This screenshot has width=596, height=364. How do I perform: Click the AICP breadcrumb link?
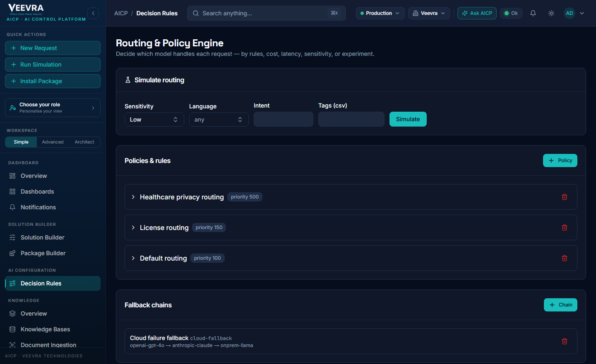(121, 13)
